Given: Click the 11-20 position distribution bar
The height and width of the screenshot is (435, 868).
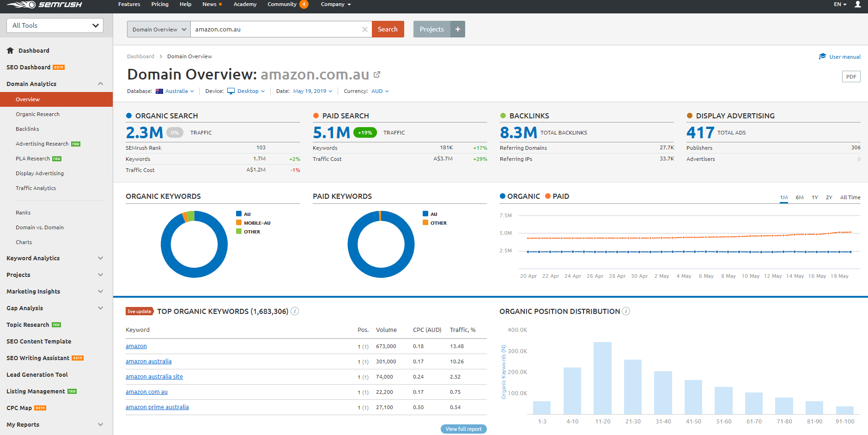Looking at the screenshot, I should [x=602, y=378].
